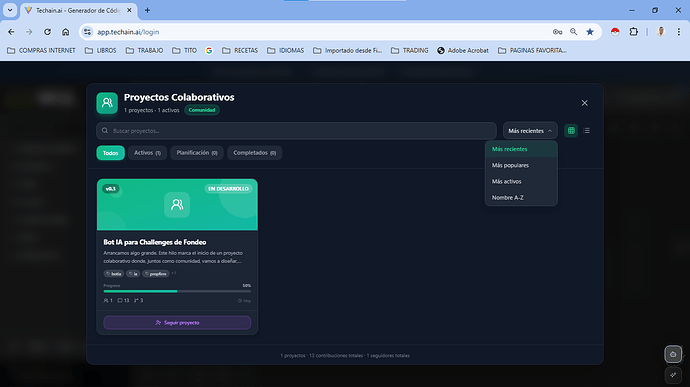Go back in browser history

11,32
